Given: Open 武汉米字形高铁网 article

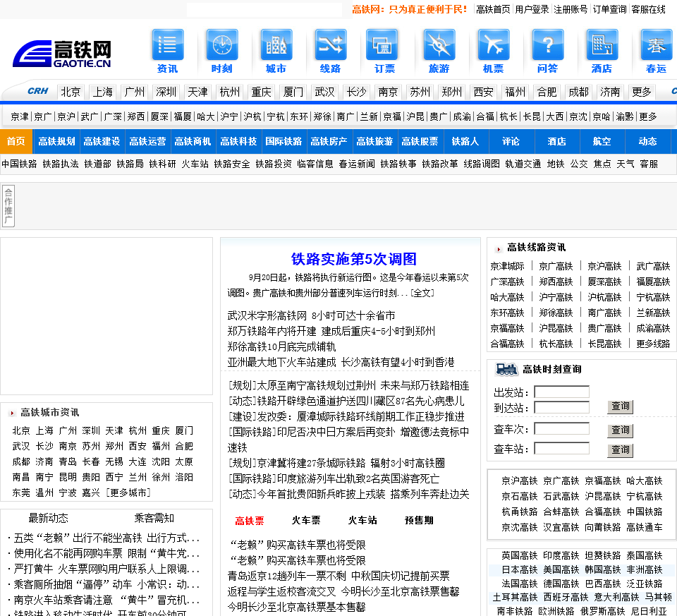Looking at the screenshot, I should [311, 315].
